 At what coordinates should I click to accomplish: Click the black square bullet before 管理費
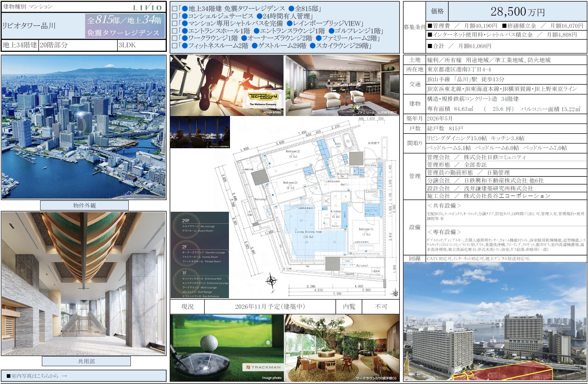(x=430, y=26)
